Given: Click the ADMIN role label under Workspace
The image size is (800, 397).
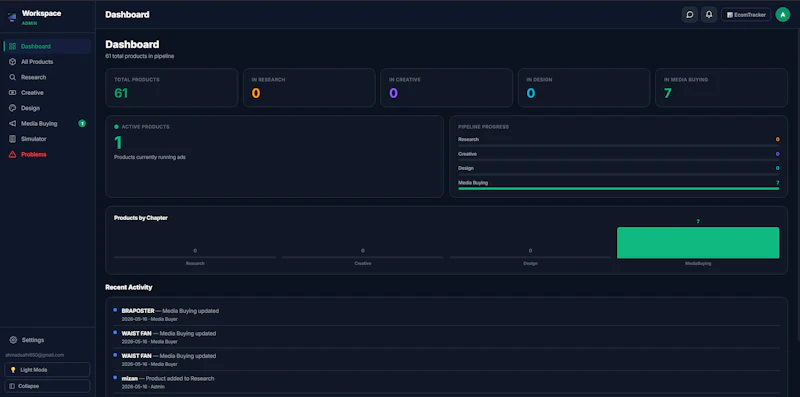Looking at the screenshot, I should tap(29, 23).
